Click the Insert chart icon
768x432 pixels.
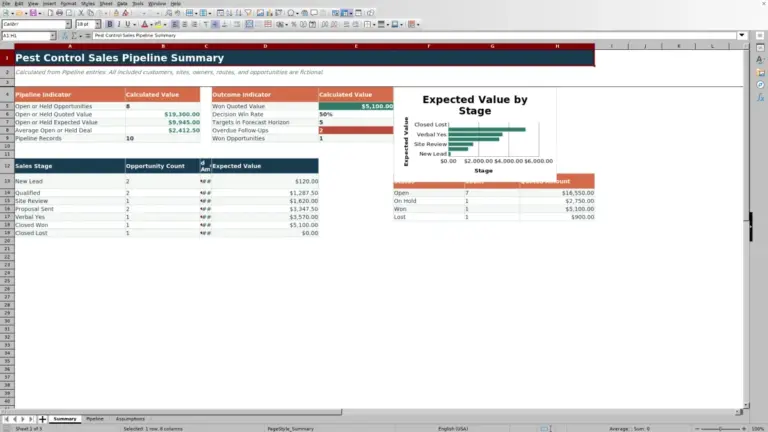click(x=269, y=13)
